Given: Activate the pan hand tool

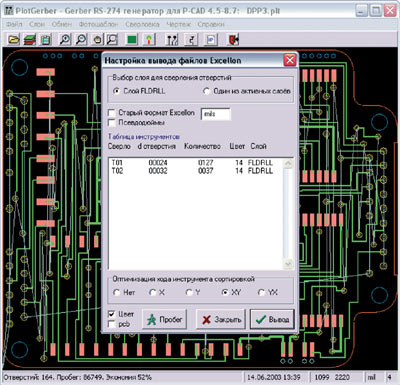Looking at the screenshot, I should tap(97, 40).
